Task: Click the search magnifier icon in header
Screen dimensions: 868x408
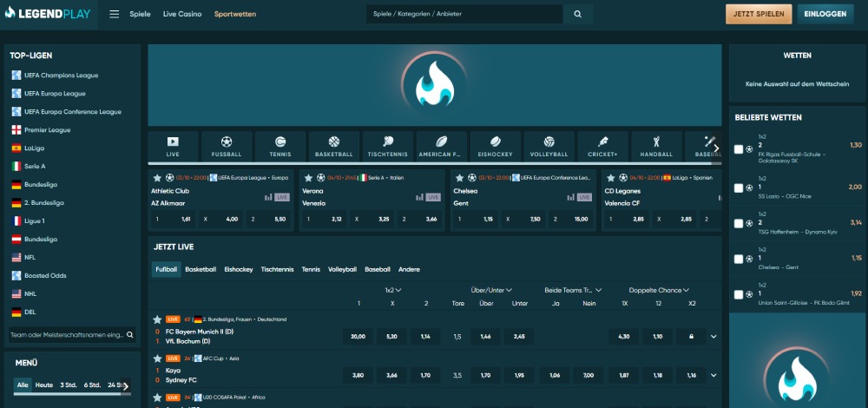Action: coord(578,15)
